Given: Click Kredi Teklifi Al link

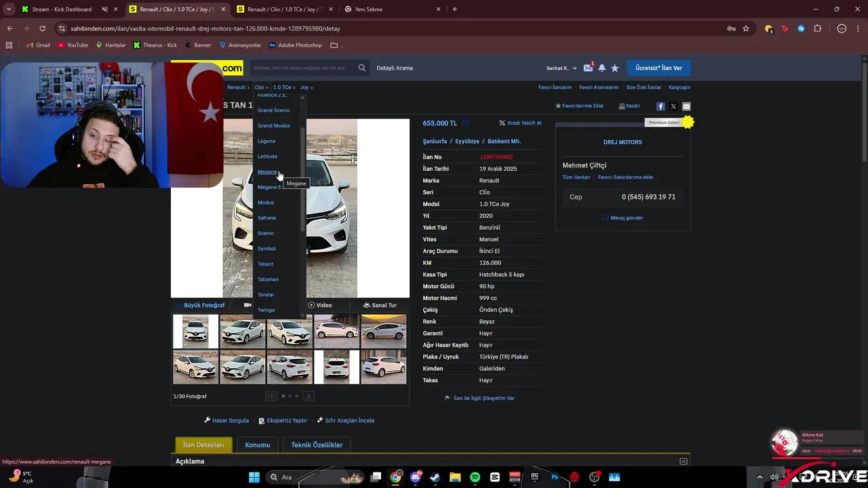Looking at the screenshot, I should (520, 123).
